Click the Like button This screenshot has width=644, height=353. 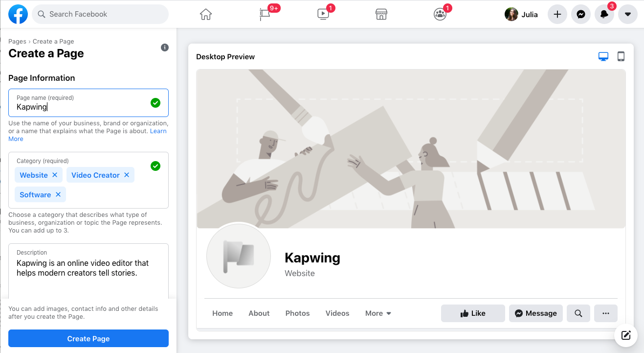[x=473, y=313]
